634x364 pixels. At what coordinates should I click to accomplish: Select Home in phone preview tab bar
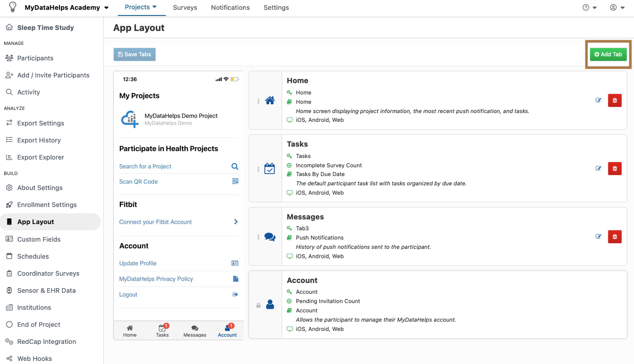point(130,331)
